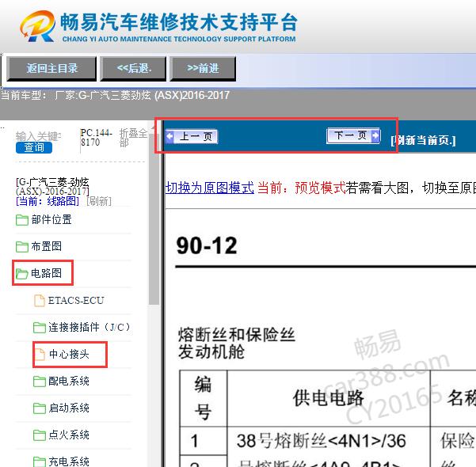Click the 查询 search button

[34, 147]
